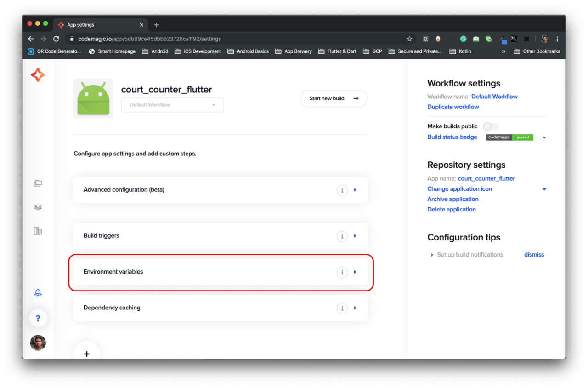
Task: Expand Build triggers section arrow
Action: coord(355,236)
